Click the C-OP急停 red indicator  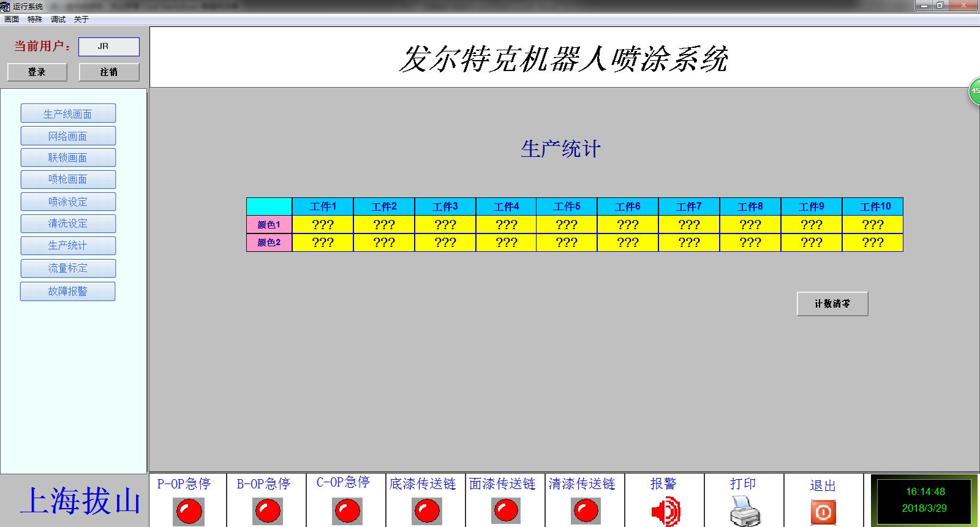pos(347,511)
